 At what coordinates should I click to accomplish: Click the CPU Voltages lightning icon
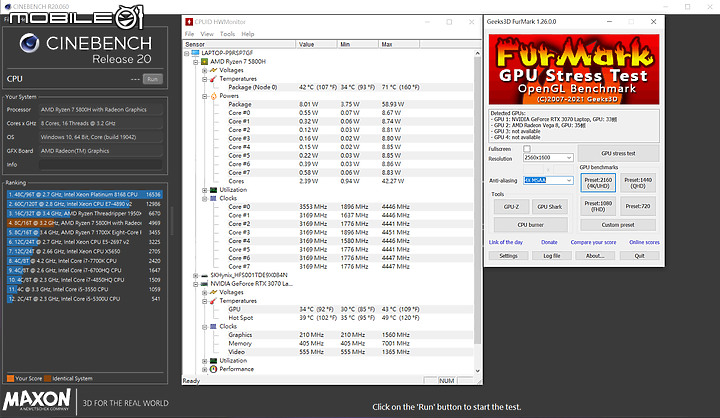click(214, 70)
